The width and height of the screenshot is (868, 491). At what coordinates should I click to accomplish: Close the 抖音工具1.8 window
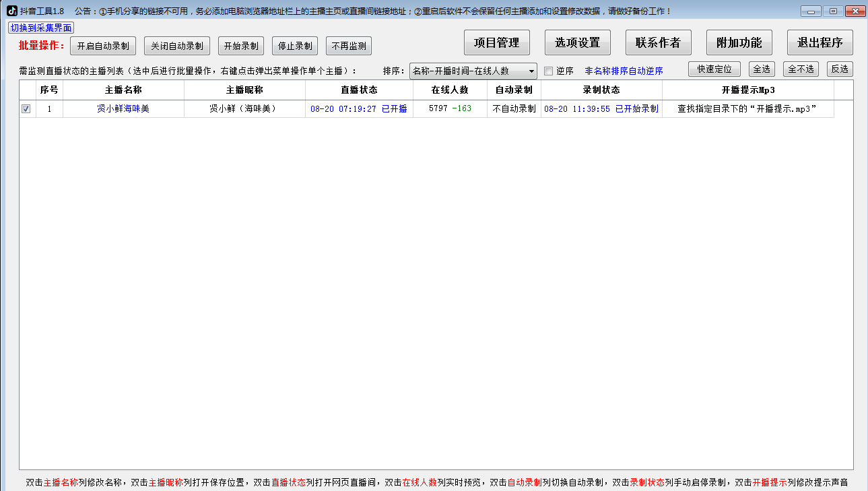tap(855, 11)
